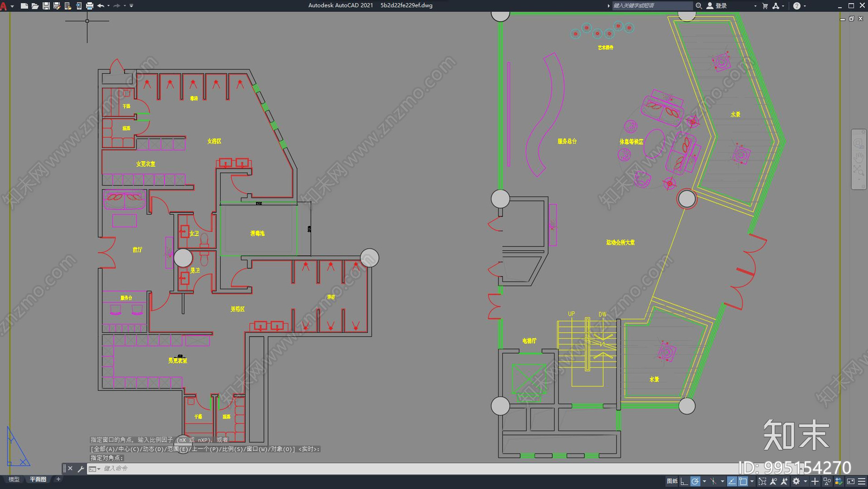Restore down the inner drawing window
This screenshot has height=489, width=868.
coord(851,18)
